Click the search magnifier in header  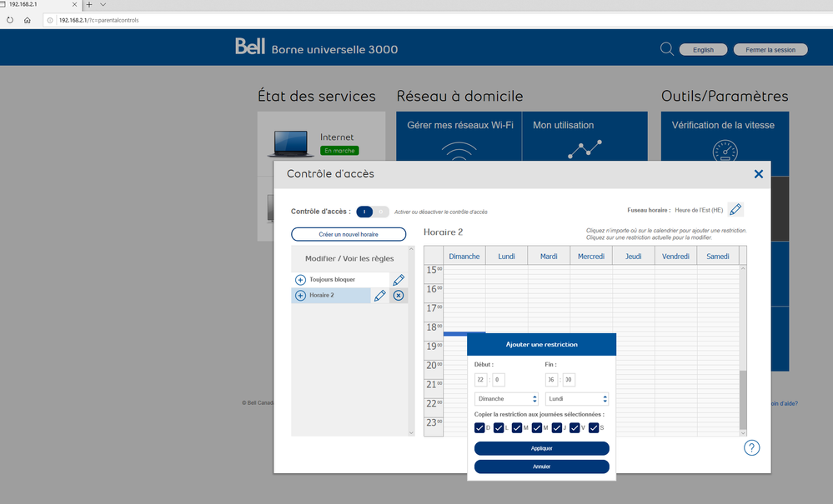(666, 49)
